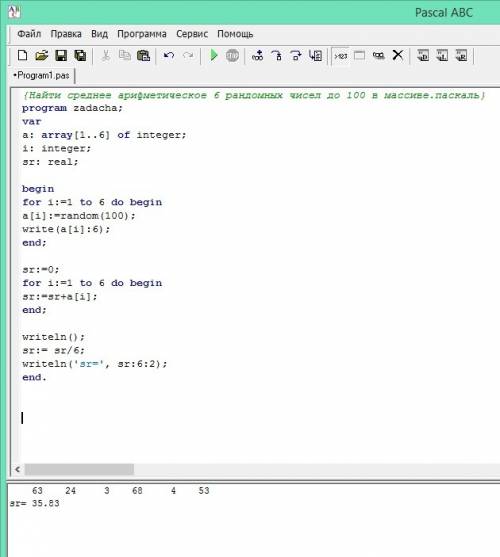Toggle the output window icon
The width and height of the screenshot is (500, 557).
[x=359, y=56]
